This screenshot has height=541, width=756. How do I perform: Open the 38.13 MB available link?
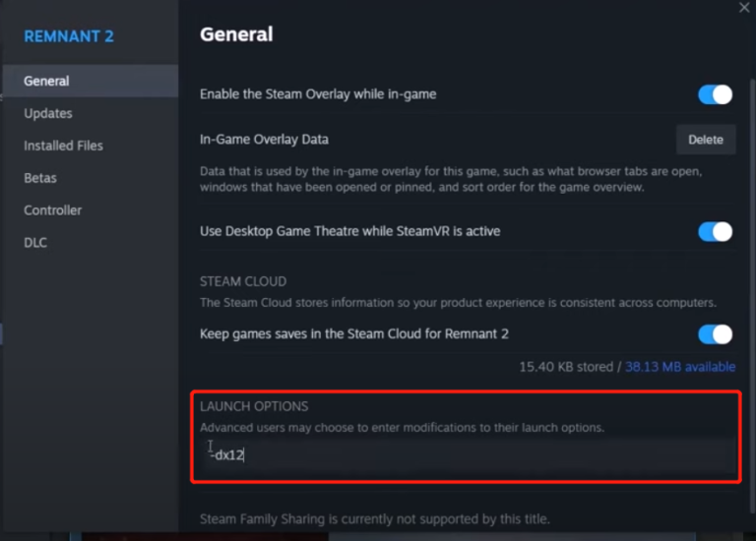pos(681,367)
